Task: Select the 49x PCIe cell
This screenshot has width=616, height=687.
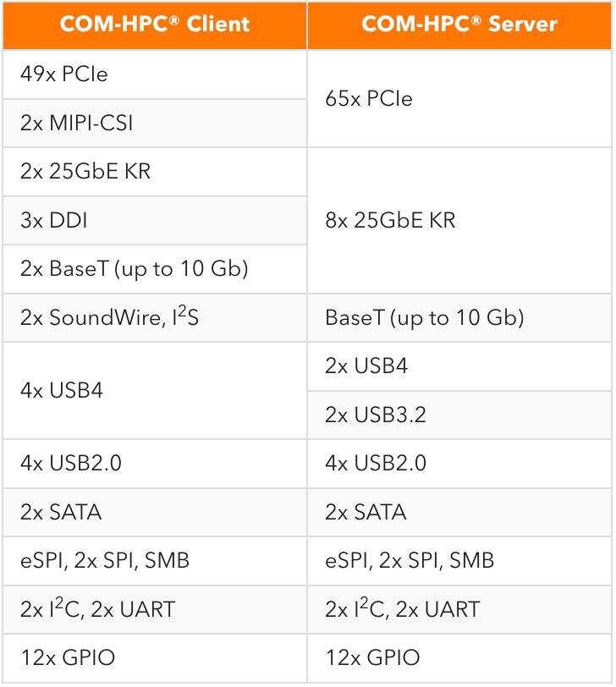Action: click(155, 74)
